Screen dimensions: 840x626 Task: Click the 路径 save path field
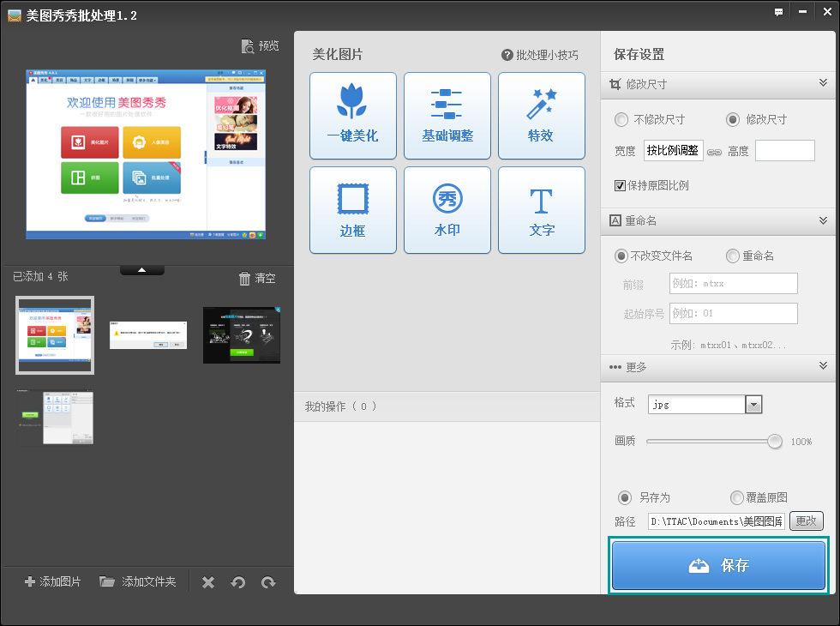(x=717, y=521)
